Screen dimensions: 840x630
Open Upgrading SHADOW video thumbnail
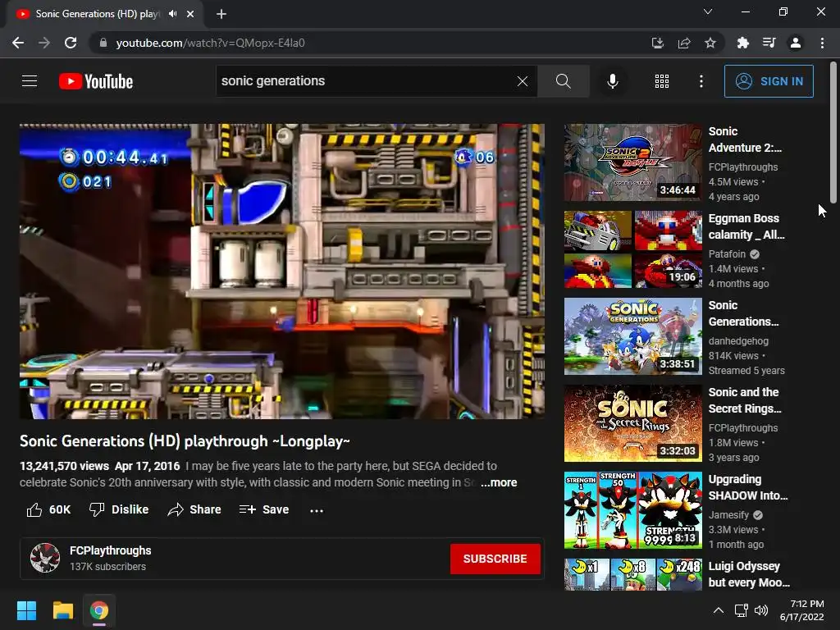(632, 510)
